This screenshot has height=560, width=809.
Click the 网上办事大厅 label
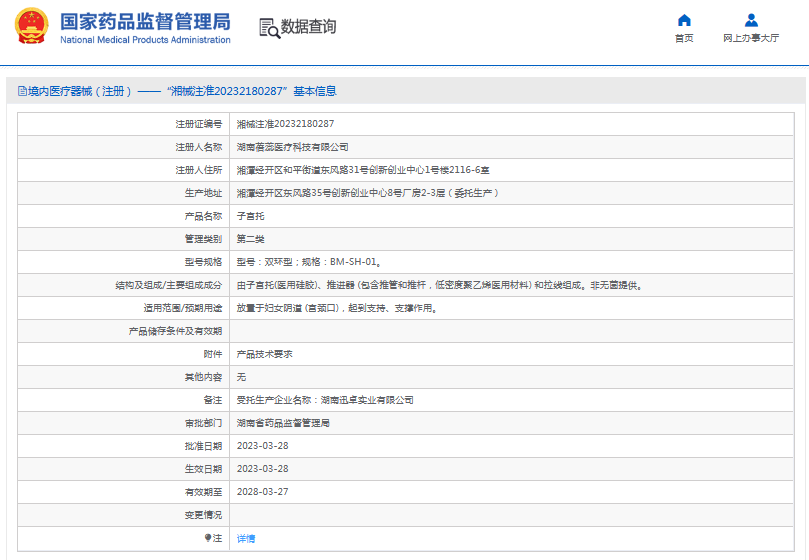pos(751,38)
